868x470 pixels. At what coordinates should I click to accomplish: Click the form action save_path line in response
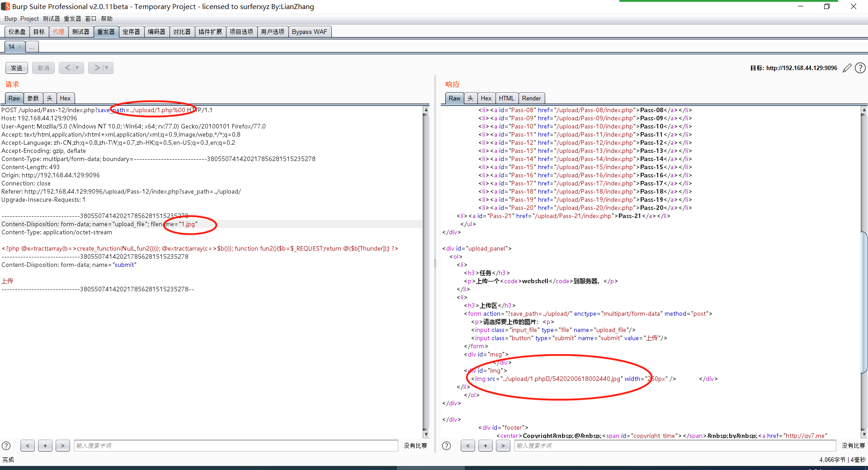point(588,313)
